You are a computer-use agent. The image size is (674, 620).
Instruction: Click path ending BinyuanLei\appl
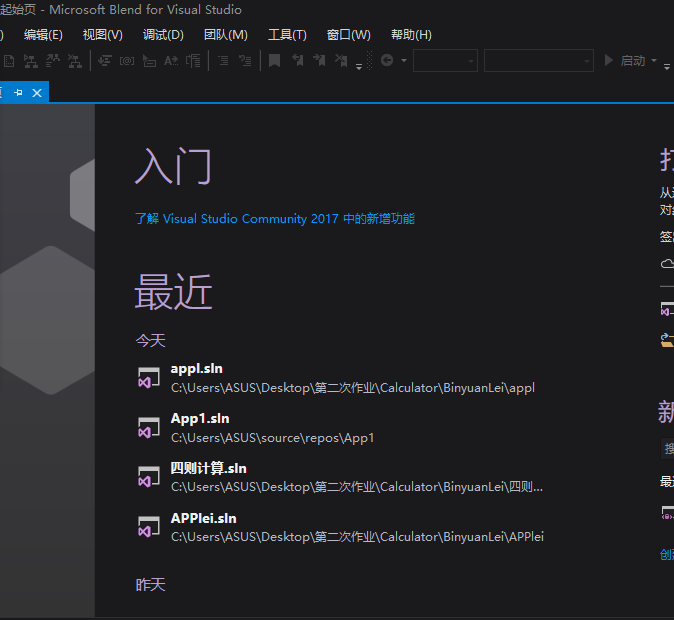coord(353,388)
